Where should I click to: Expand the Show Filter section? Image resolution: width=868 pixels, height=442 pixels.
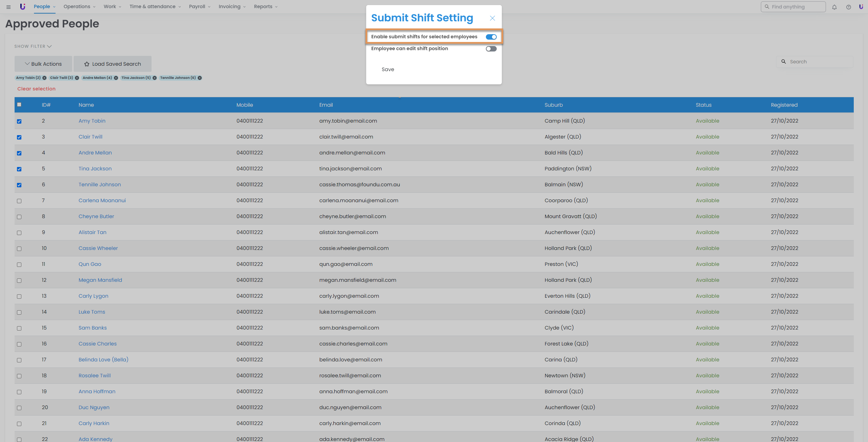tap(33, 46)
